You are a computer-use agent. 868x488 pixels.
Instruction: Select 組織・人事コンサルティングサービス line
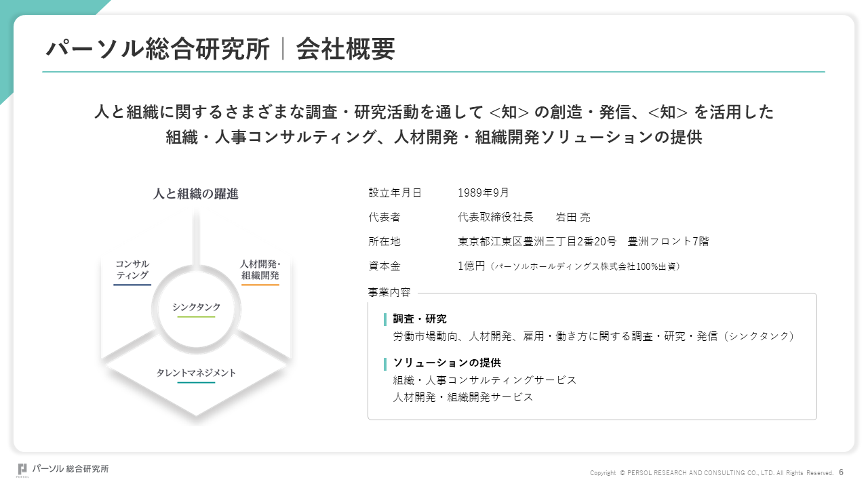tap(485, 380)
